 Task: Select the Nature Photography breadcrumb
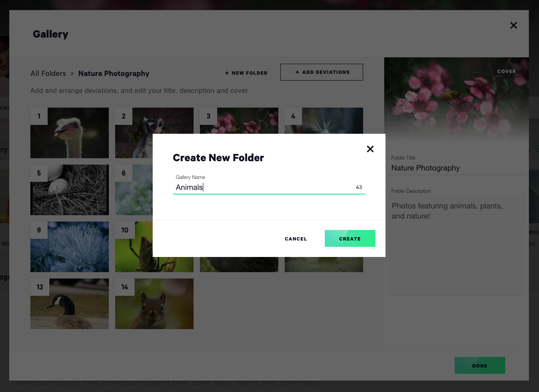114,73
